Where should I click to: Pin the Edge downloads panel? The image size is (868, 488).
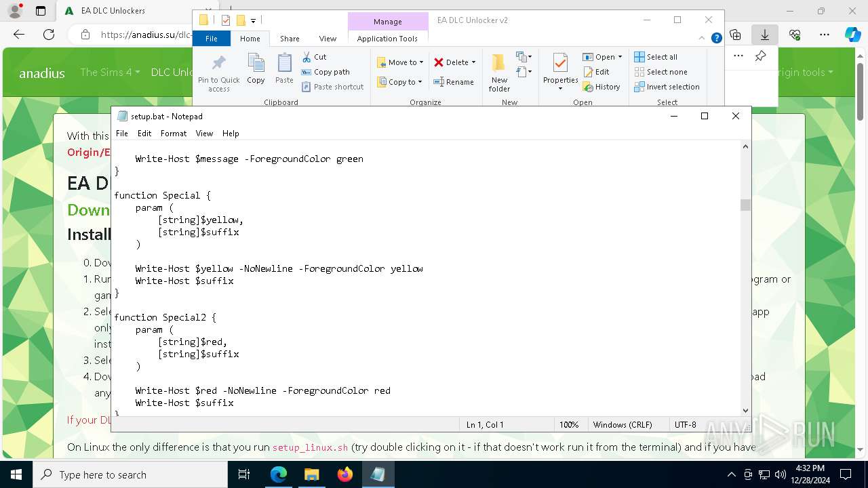coord(760,56)
